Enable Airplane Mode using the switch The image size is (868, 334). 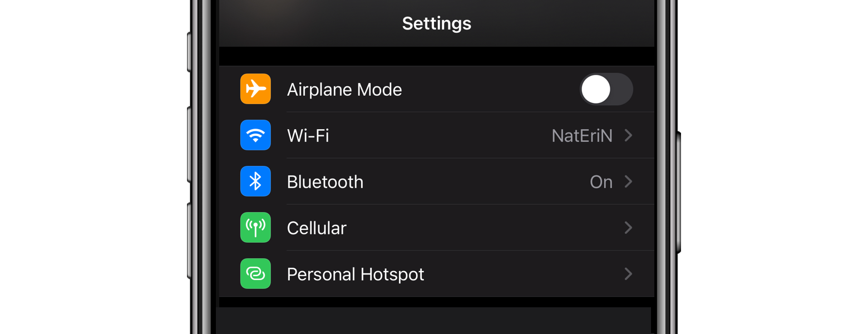point(606,89)
